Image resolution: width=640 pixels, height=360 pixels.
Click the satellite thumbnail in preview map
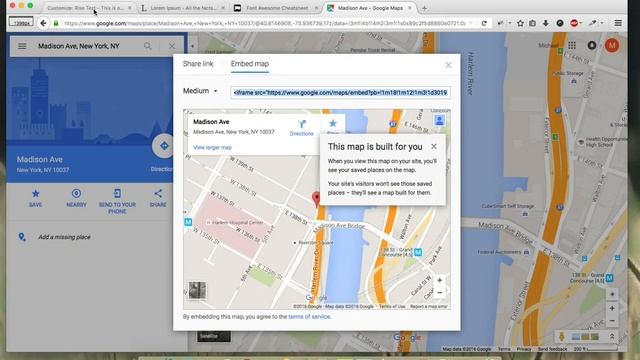(x=197, y=290)
